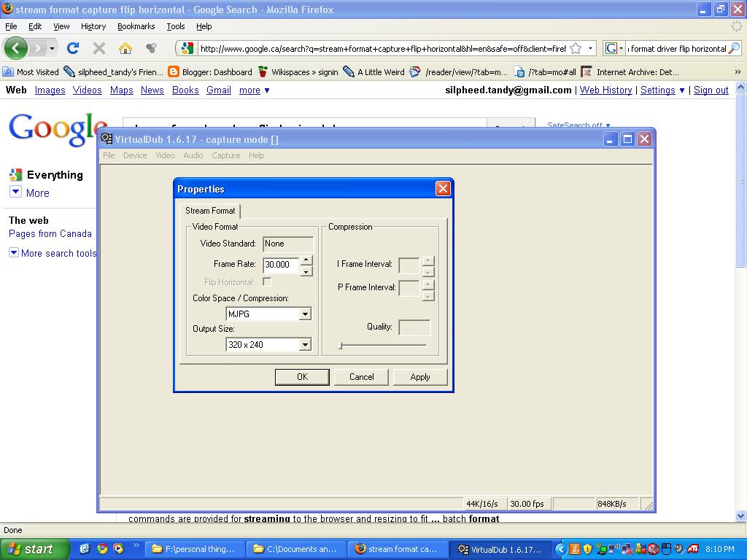Click the Pages from Canada link
Viewport: 747px width, 560px height.
coord(50,234)
